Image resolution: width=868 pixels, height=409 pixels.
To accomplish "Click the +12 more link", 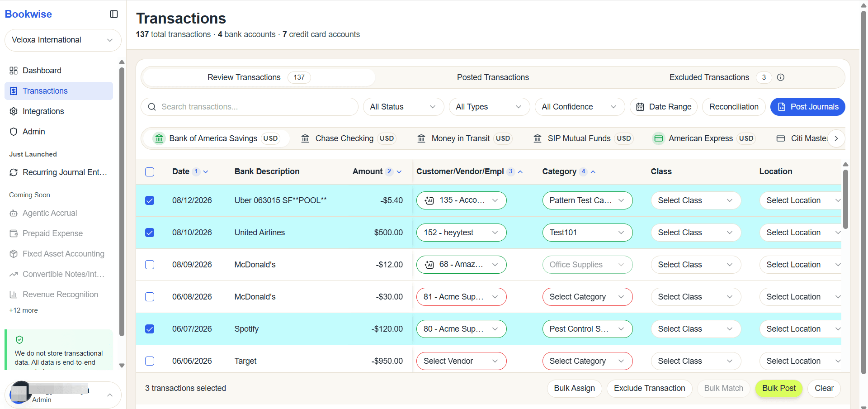I will 24,310.
